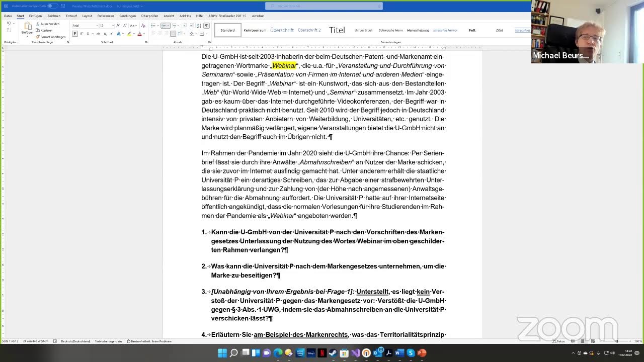Click the sort A-Z icon

click(x=199, y=26)
